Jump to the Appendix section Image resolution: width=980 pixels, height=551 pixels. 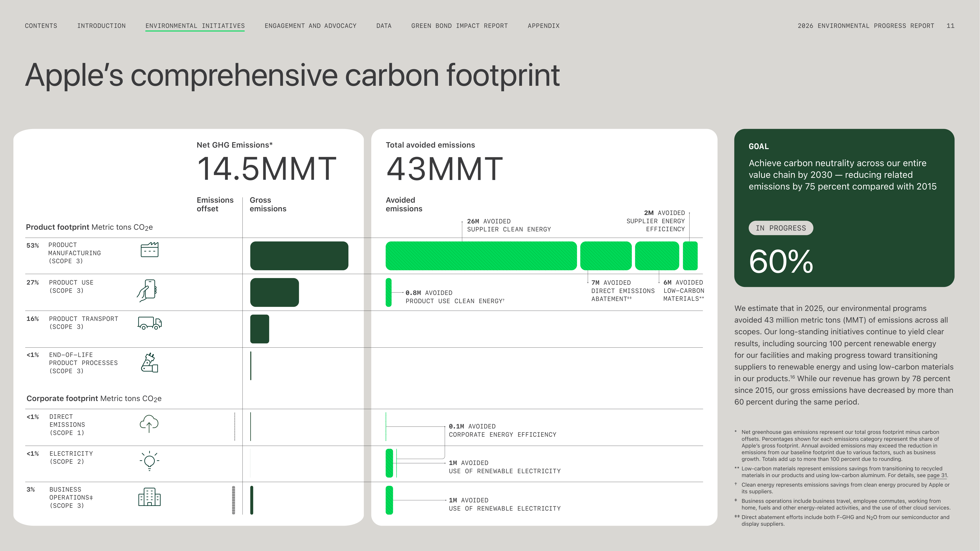[544, 26]
